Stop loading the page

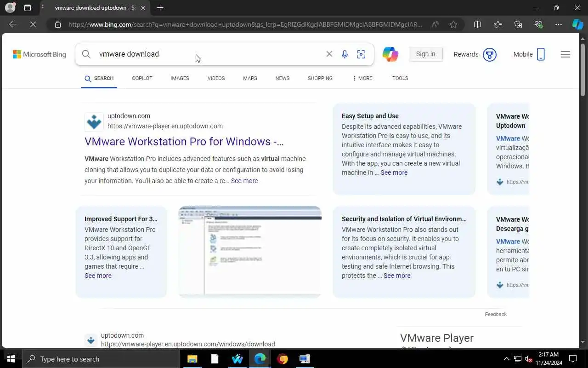click(33, 24)
